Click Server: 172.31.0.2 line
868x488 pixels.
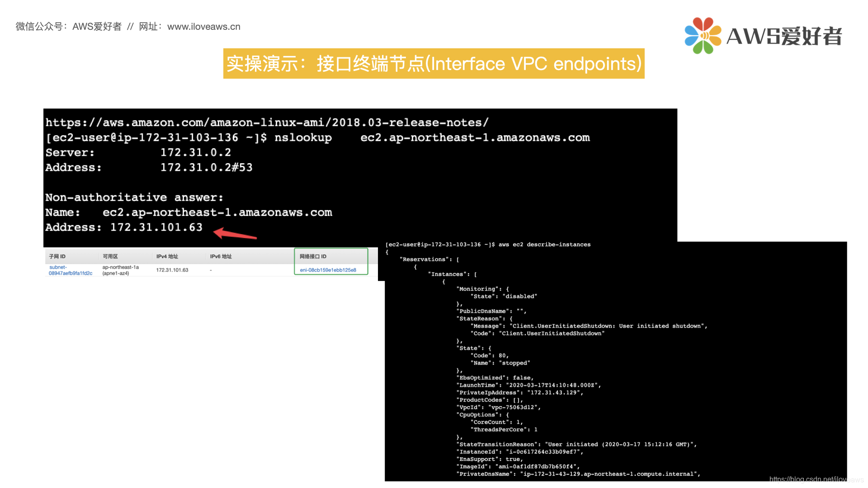point(138,152)
